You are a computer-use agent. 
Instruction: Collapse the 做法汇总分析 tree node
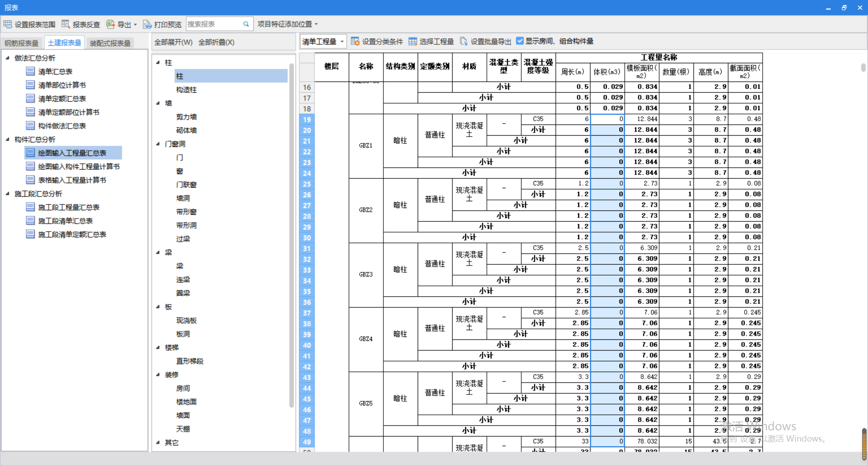pyautogui.click(x=8, y=57)
